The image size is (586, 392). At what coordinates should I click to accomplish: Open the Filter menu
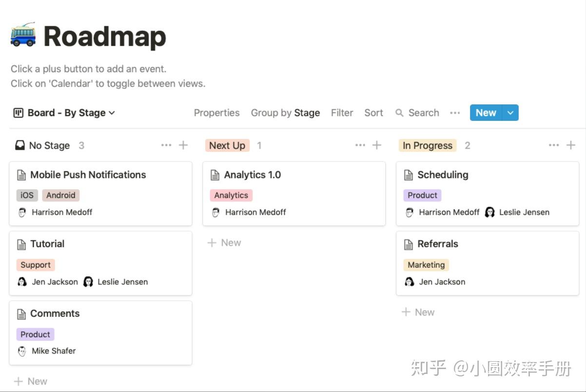pos(342,113)
